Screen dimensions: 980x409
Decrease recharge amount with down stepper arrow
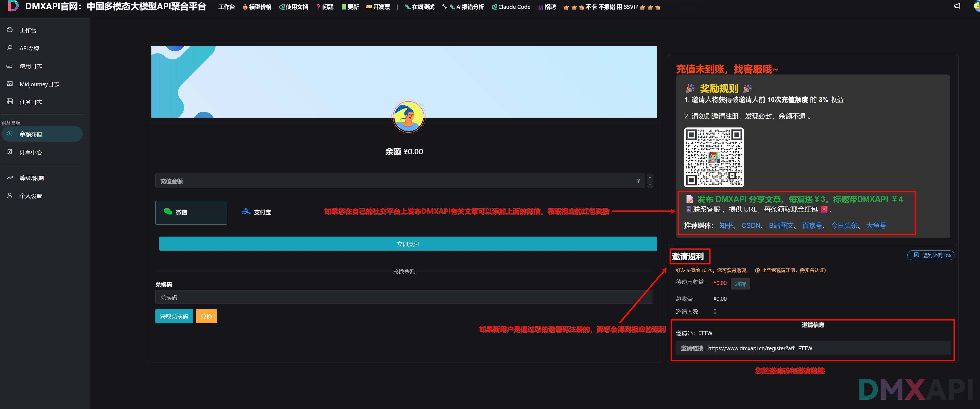pos(650,184)
